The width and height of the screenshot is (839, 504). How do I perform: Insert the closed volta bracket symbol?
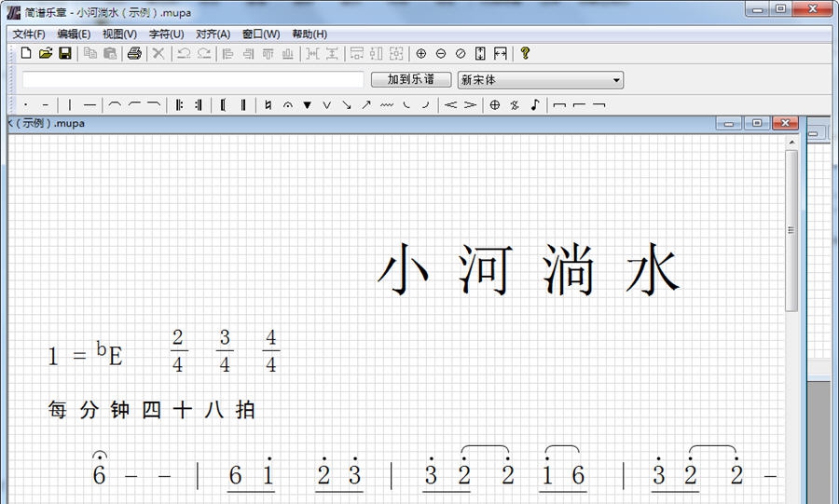coord(559,105)
